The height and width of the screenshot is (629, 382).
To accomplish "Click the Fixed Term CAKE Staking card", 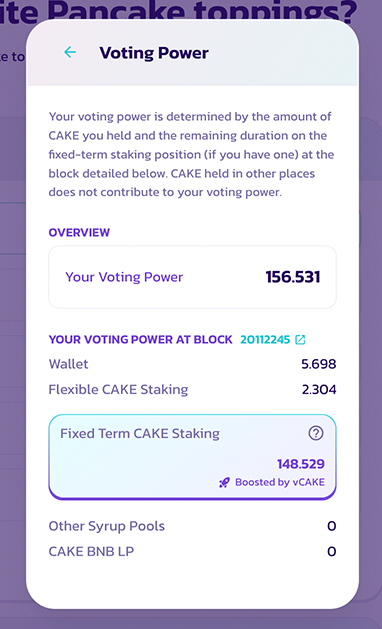I will 193,457.
